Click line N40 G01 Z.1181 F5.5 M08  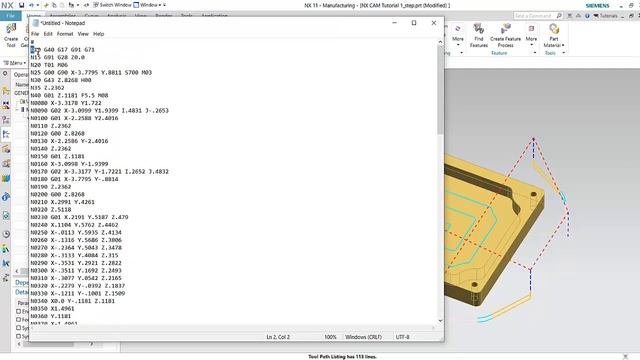click(69, 96)
